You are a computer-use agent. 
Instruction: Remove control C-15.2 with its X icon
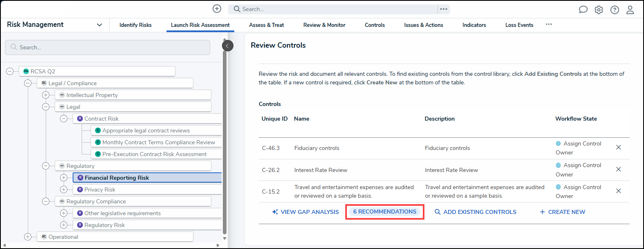(618, 191)
